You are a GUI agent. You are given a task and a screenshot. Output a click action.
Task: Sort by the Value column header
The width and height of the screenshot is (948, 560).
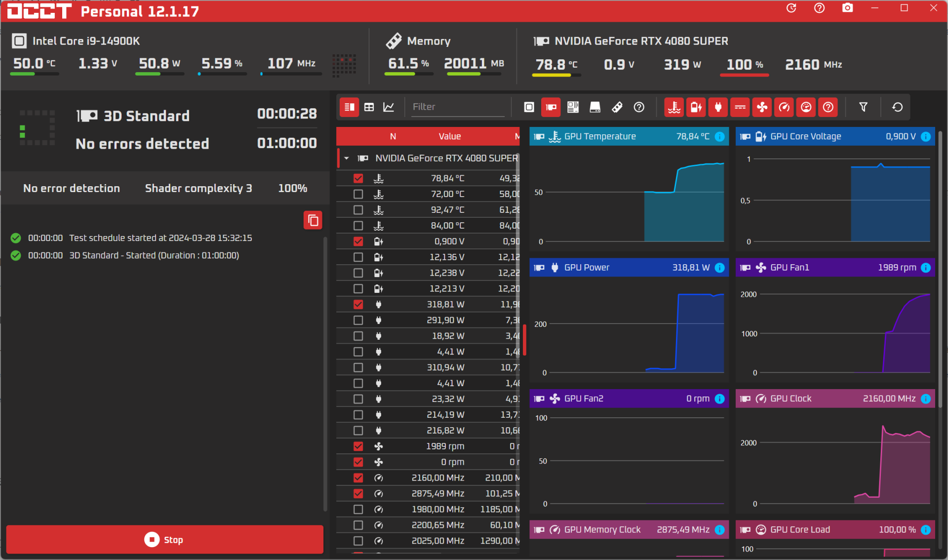pos(450,137)
